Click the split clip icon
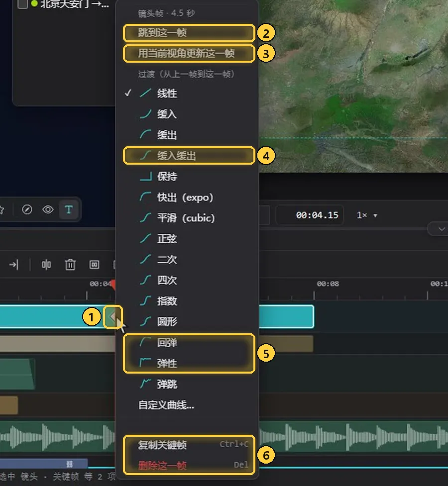This screenshot has width=448, height=486. pos(46,265)
